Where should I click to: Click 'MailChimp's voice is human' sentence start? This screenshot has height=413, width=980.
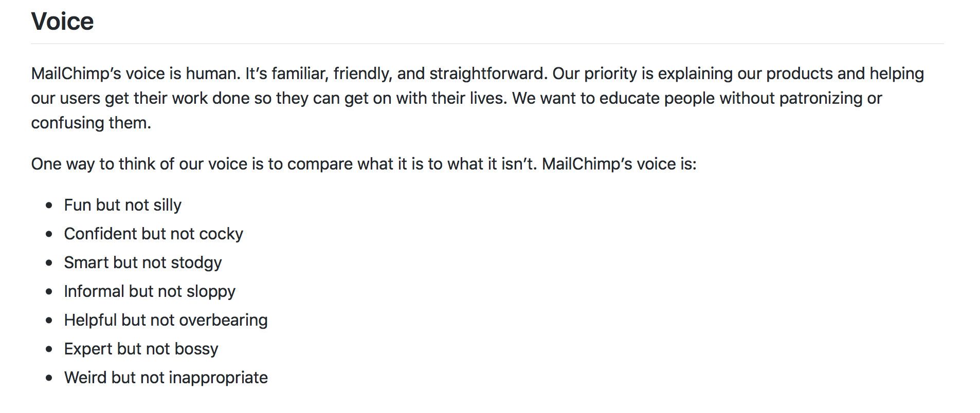tap(136, 74)
